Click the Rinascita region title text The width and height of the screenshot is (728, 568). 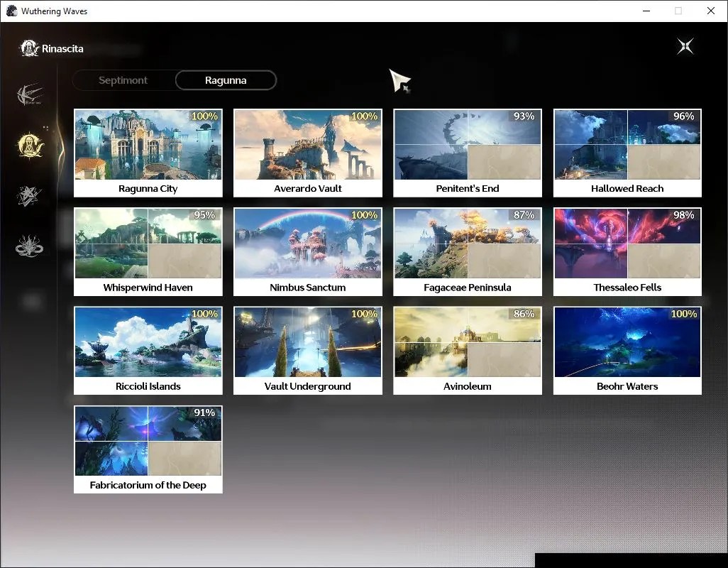(x=62, y=49)
